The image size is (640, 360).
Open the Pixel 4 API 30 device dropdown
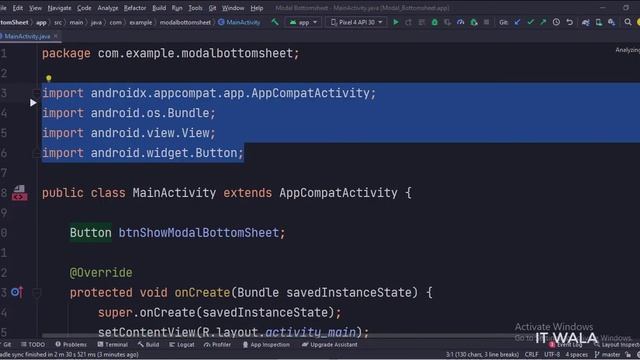356,22
